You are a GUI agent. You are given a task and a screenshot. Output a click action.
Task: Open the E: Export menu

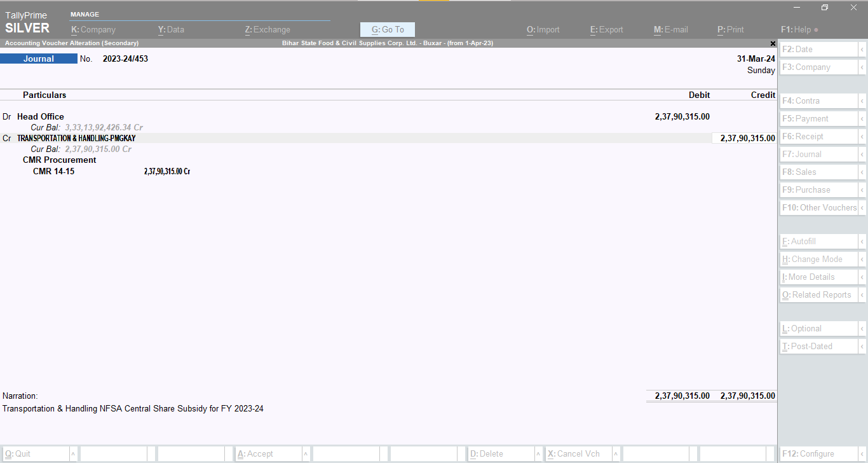[607, 29]
